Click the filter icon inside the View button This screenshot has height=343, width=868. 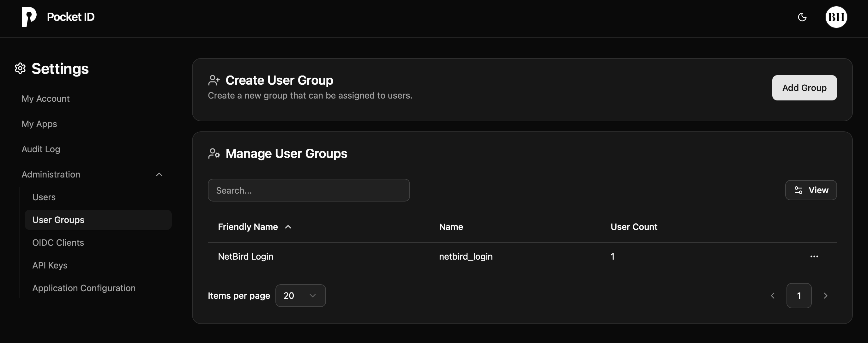798,190
